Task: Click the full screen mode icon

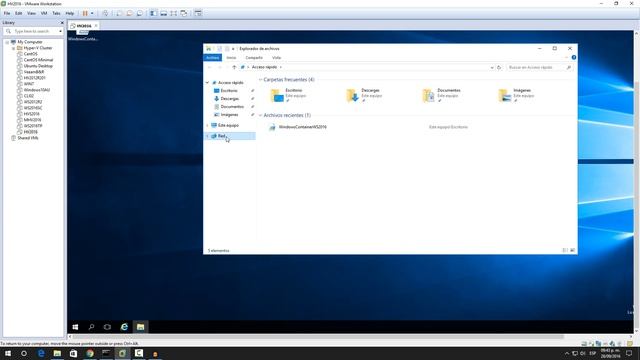Action: [173, 13]
